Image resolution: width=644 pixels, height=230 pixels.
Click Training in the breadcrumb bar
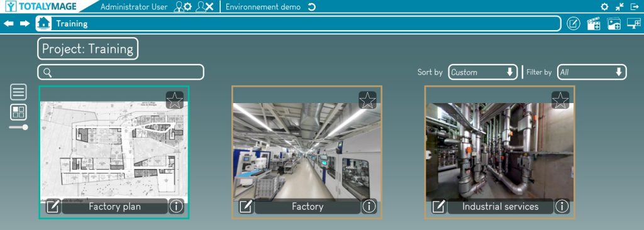72,24
